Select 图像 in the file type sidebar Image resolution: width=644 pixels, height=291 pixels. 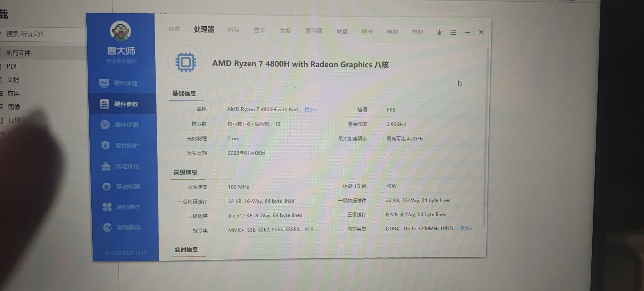(x=15, y=107)
